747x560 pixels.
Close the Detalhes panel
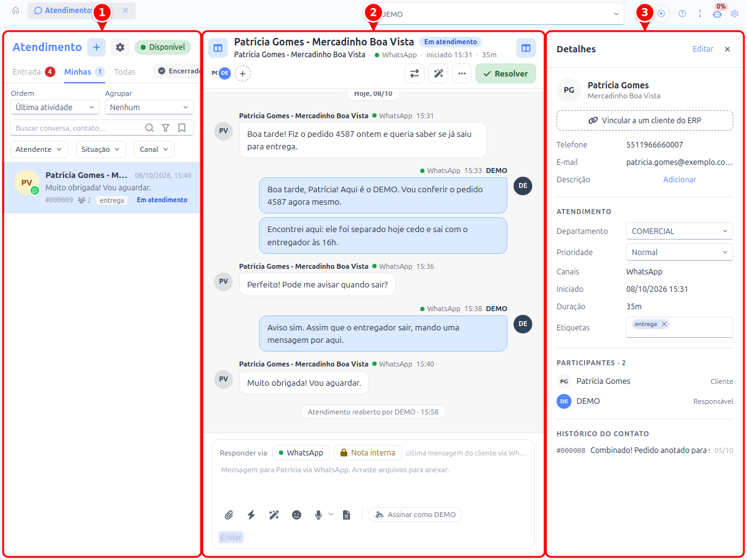727,49
